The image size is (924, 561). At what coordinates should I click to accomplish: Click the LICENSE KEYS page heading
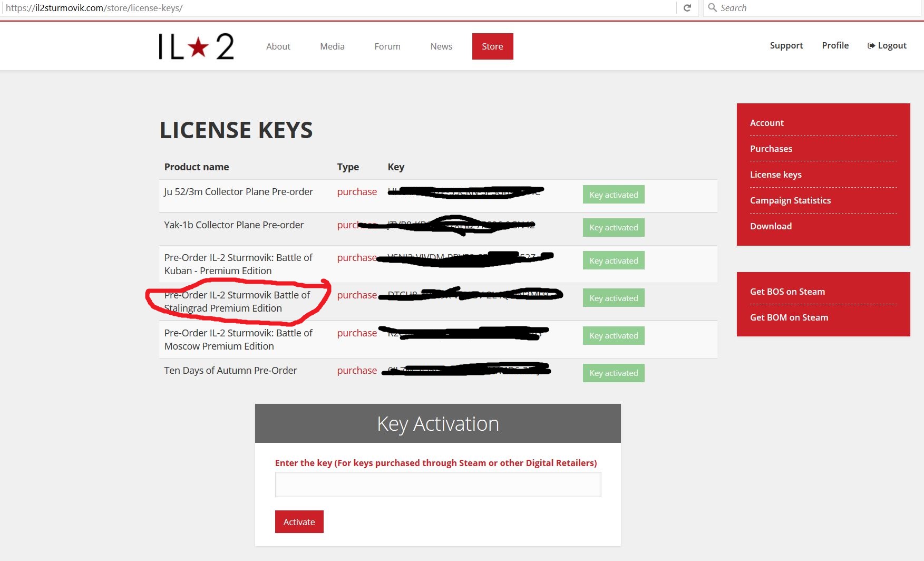click(x=236, y=130)
